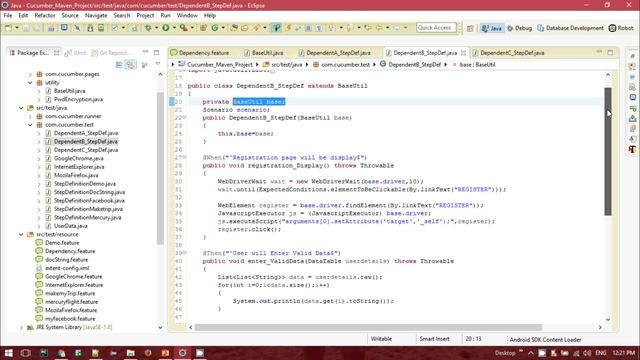Switch to the Java perspective

[x=492, y=28]
